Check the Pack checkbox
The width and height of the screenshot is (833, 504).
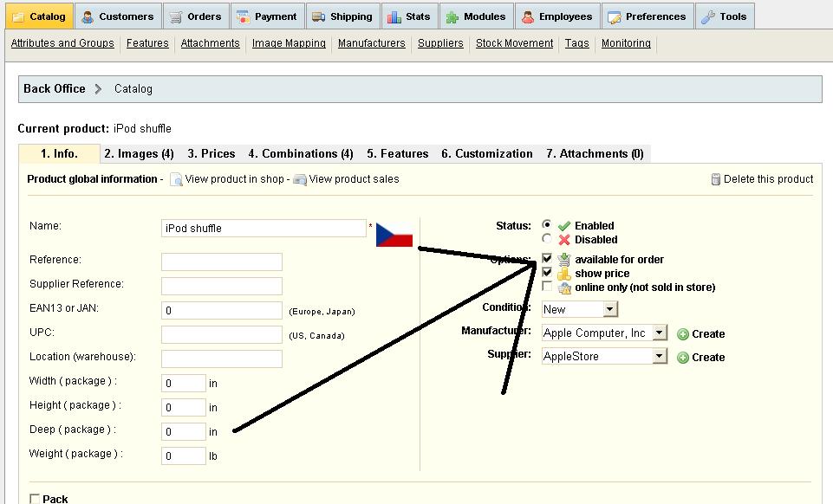point(35,499)
